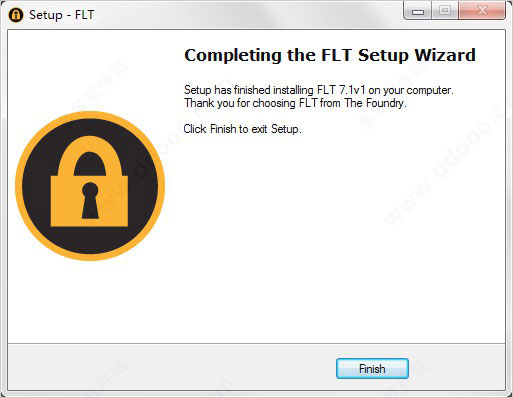
Task: Click the 'Completing the FLT Setup Wizard' heading
Action: [330, 55]
